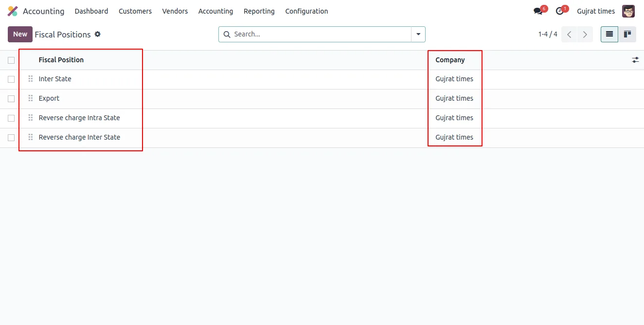Click the 1-4 / 4 pager counter
This screenshot has width=644, height=325.
coord(548,34)
